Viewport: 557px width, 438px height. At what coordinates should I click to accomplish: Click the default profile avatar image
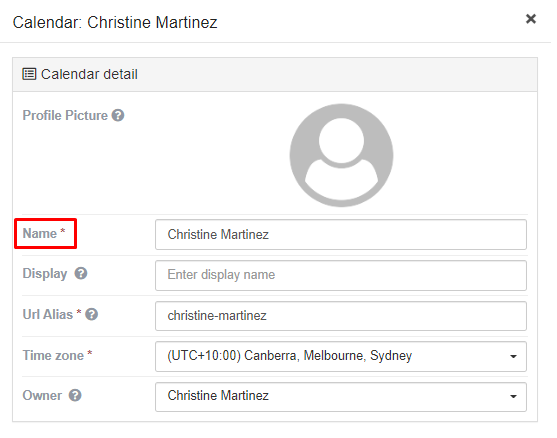point(341,155)
